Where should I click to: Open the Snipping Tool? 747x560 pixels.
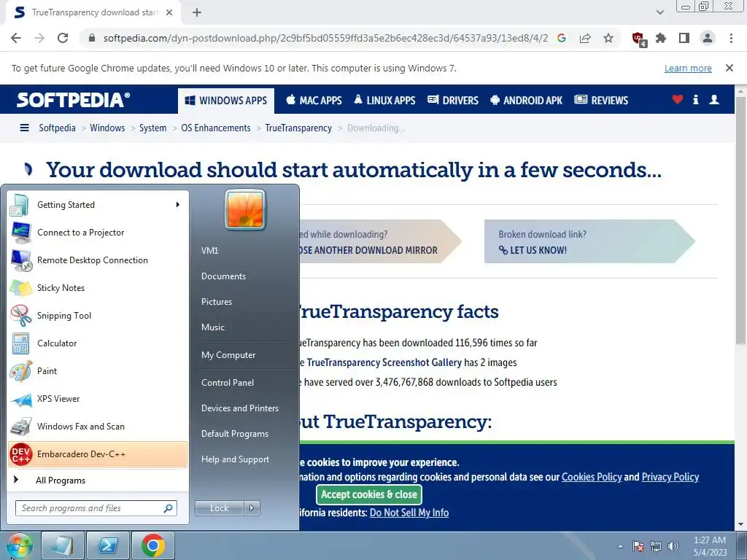[x=98, y=315]
